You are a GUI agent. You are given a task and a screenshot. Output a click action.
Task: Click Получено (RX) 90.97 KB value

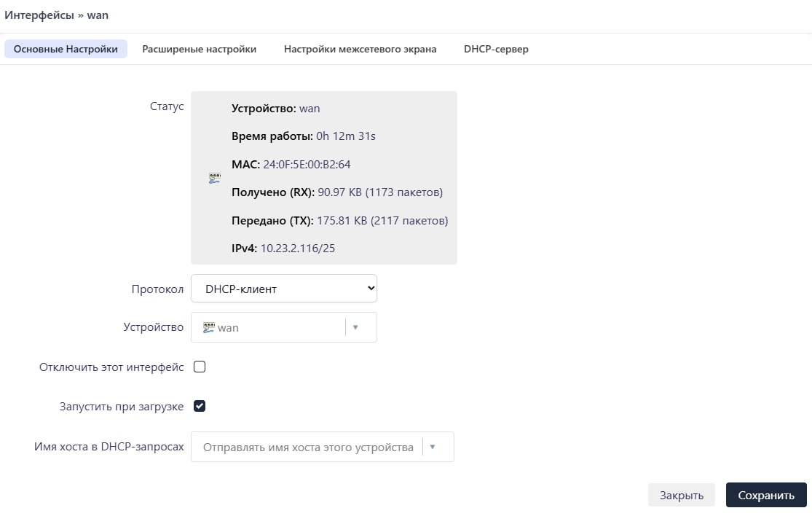[380, 192]
